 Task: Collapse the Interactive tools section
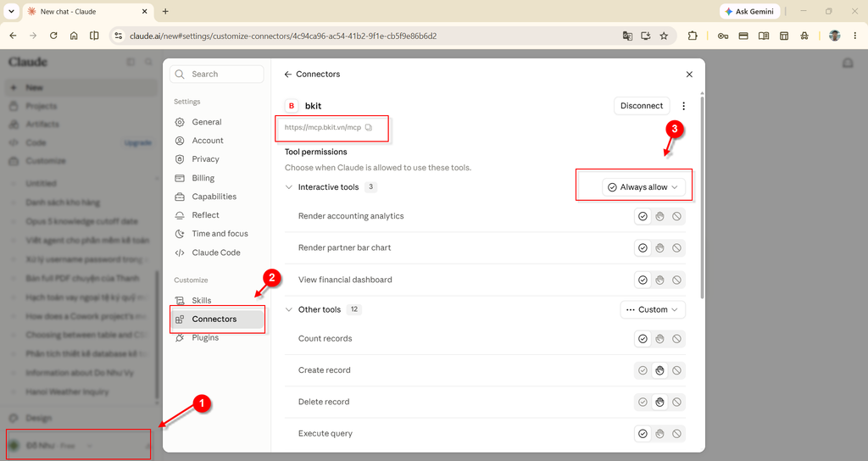click(x=288, y=187)
